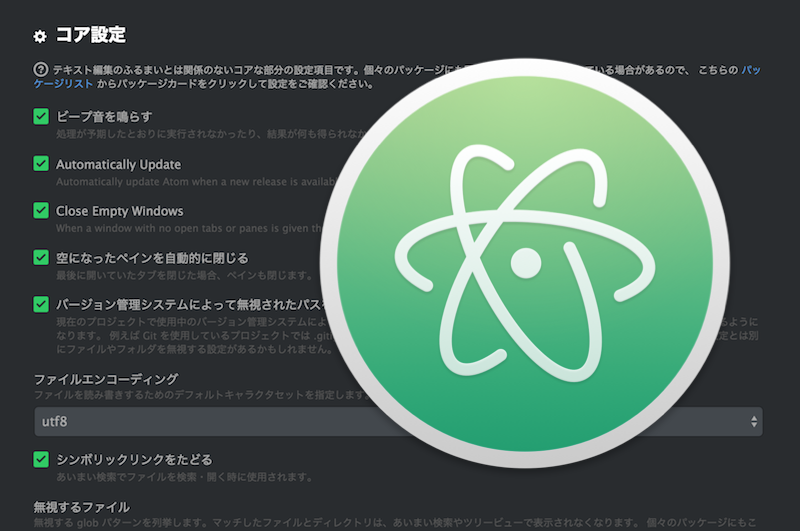Click the question mark help icon
This screenshot has width=800, height=531.
click(41, 70)
